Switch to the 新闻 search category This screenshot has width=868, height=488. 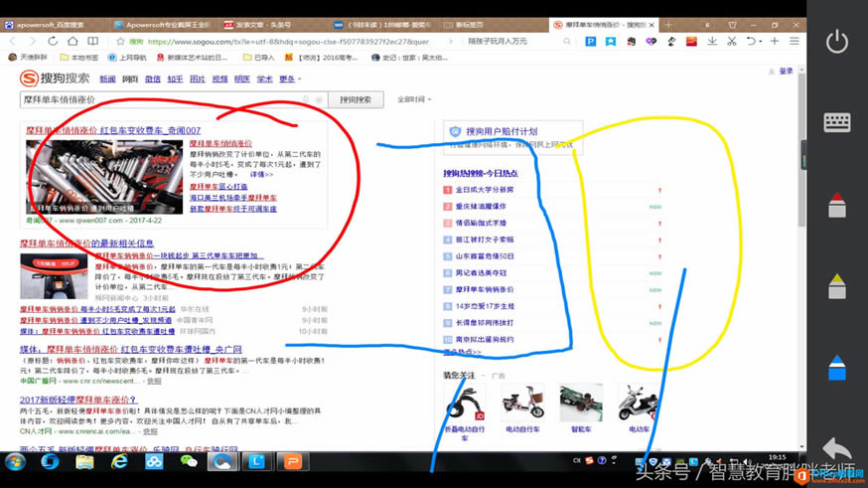tap(107, 80)
